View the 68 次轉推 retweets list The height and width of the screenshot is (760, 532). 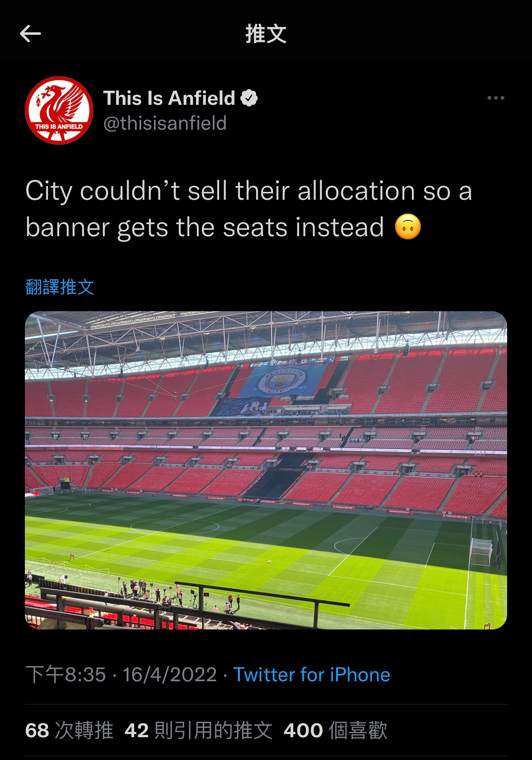pyautogui.click(x=69, y=730)
